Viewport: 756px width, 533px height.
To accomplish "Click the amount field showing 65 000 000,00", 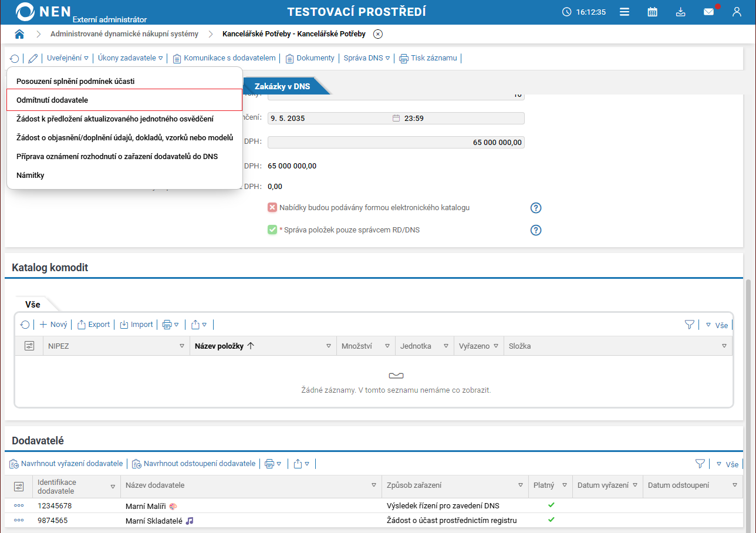I will (x=396, y=143).
